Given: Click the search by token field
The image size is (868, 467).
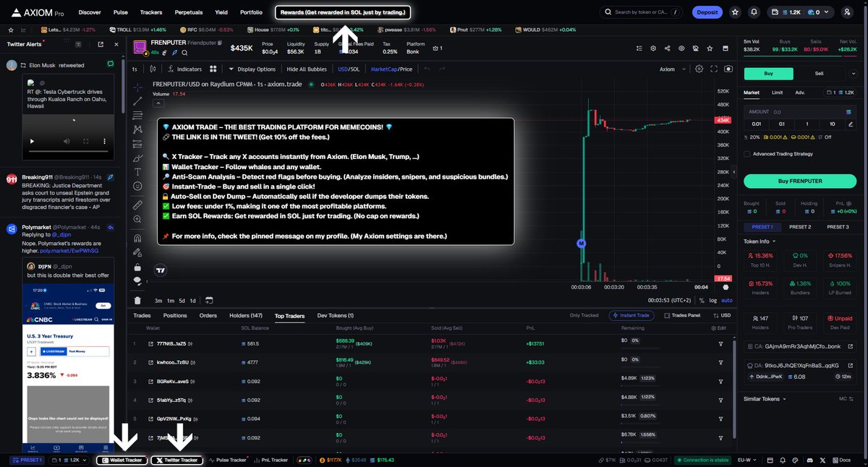Looking at the screenshot, I should pyautogui.click(x=642, y=12).
